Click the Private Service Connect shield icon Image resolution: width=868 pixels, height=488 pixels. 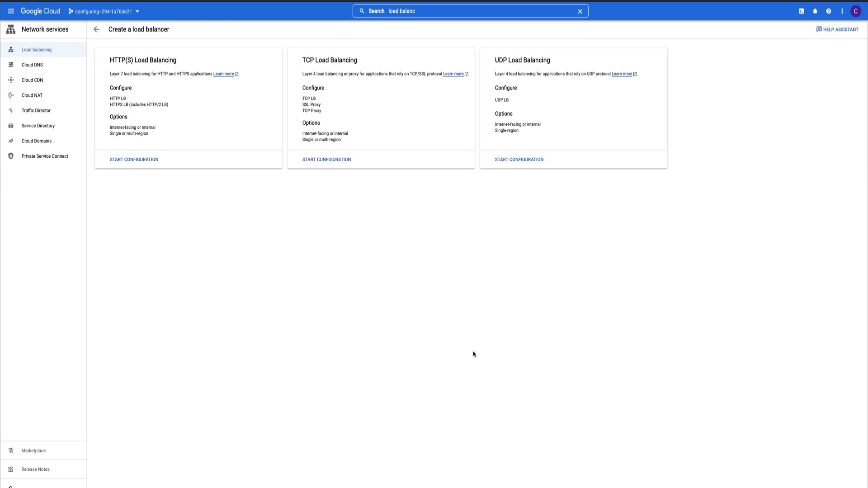(x=11, y=156)
